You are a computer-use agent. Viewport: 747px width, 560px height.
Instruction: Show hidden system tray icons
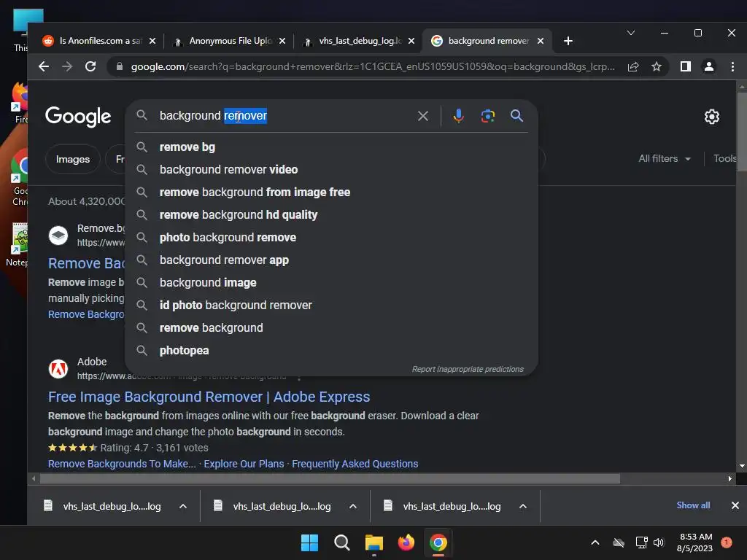[595, 542]
